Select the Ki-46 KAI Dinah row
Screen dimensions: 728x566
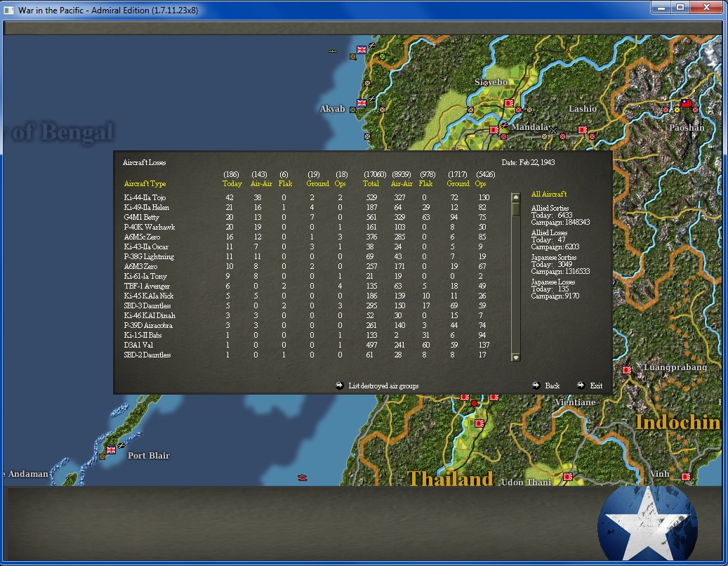tap(307, 316)
